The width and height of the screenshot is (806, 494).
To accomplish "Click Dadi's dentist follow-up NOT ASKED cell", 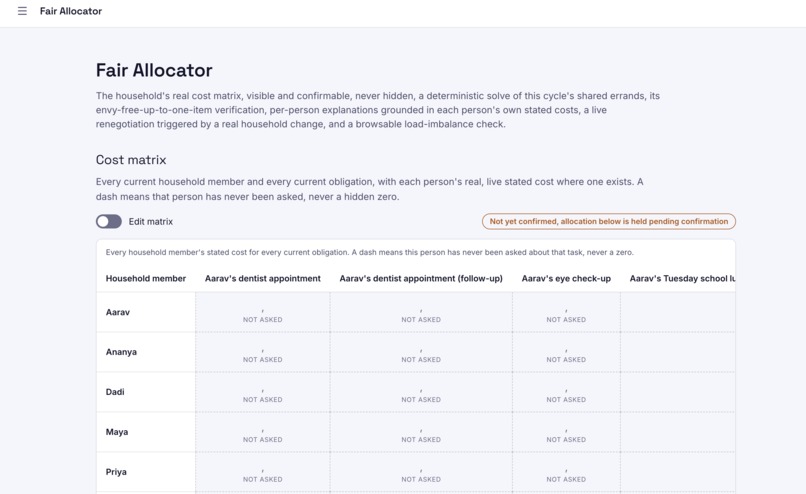I will click(x=421, y=392).
